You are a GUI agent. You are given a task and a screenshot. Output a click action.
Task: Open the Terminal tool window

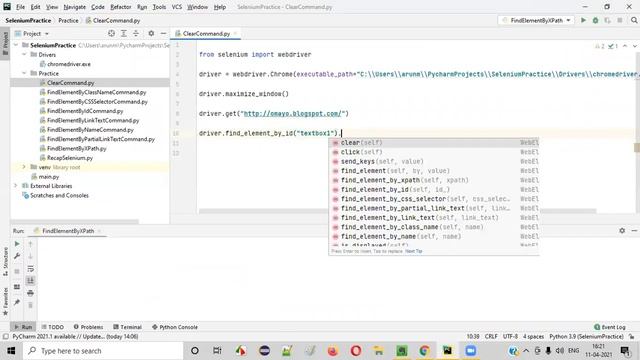click(127, 327)
